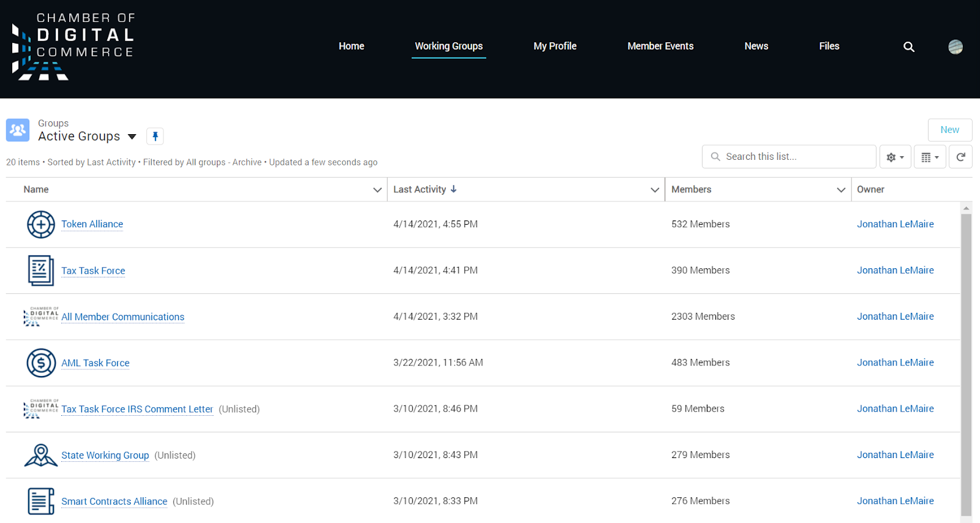Click the Tax Task Force document icon
The height and width of the screenshot is (523, 980).
(x=41, y=271)
